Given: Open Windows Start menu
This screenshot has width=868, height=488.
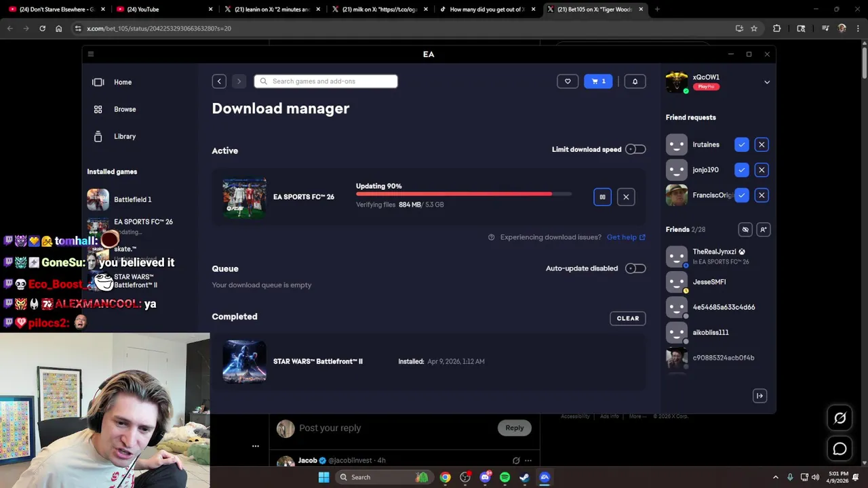Looking at the screenshot, I should point(323,477).
